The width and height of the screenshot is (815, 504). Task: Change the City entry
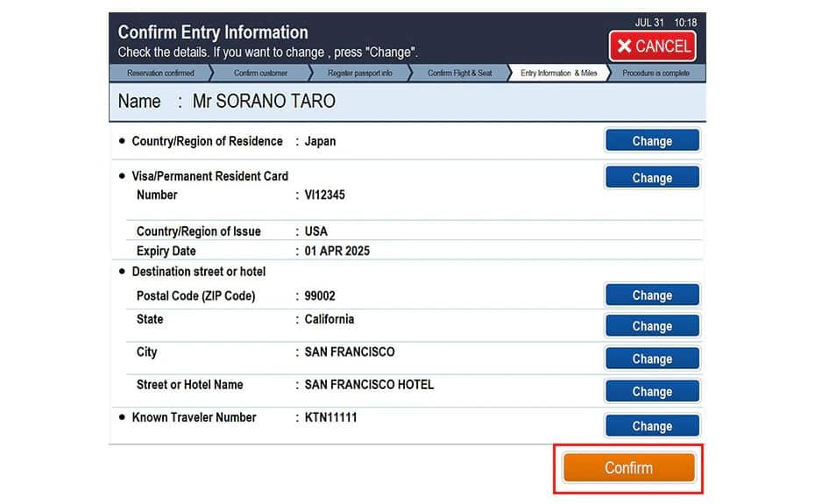[651, 358]
